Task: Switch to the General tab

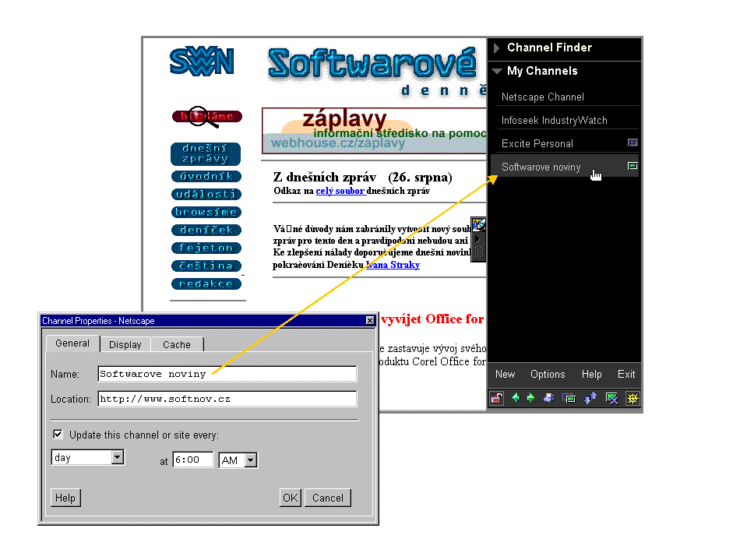Action: [x=72, y=343]
